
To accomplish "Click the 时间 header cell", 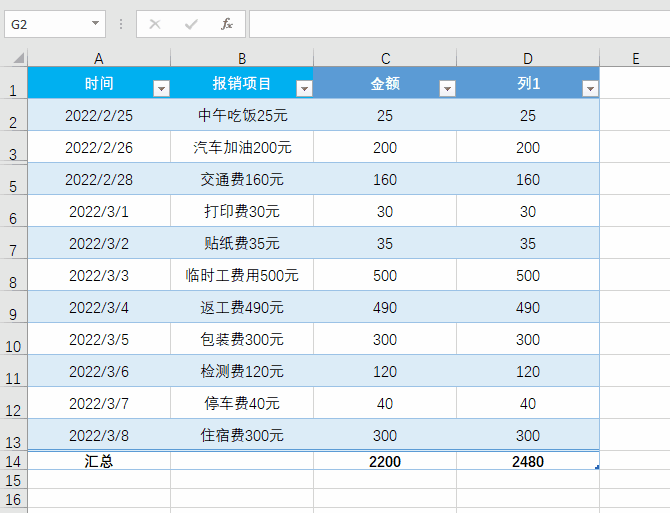I will (x=99, y=83).
